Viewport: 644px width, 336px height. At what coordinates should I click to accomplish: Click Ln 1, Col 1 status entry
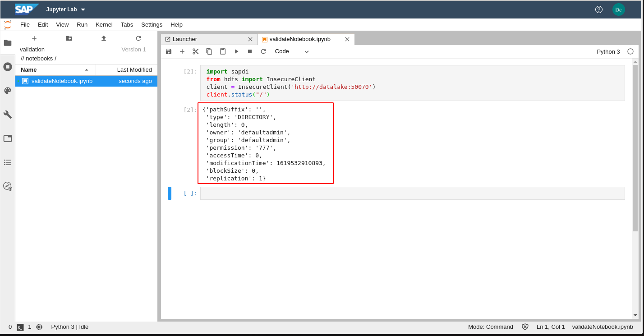(551, 327)
